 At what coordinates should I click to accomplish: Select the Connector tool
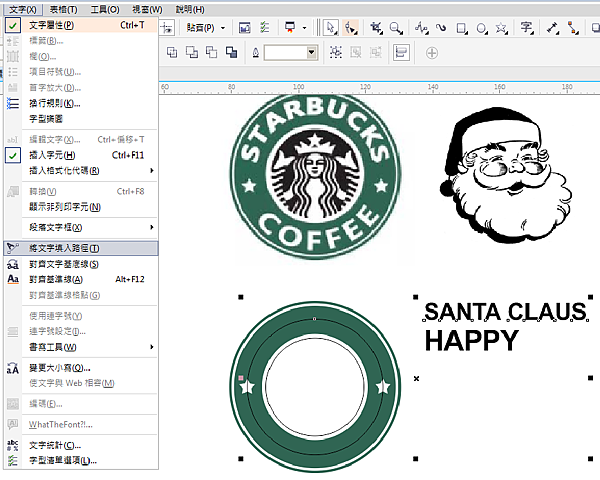pos(573,28)
